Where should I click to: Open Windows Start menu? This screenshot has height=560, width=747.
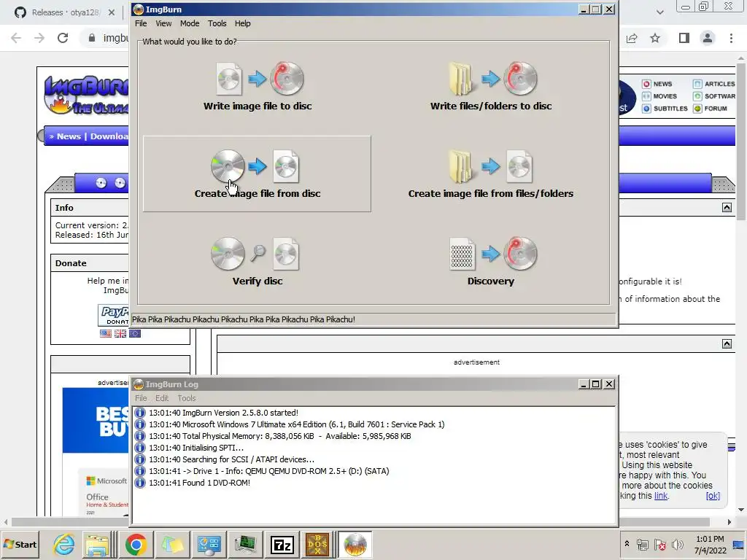(20, 544)
